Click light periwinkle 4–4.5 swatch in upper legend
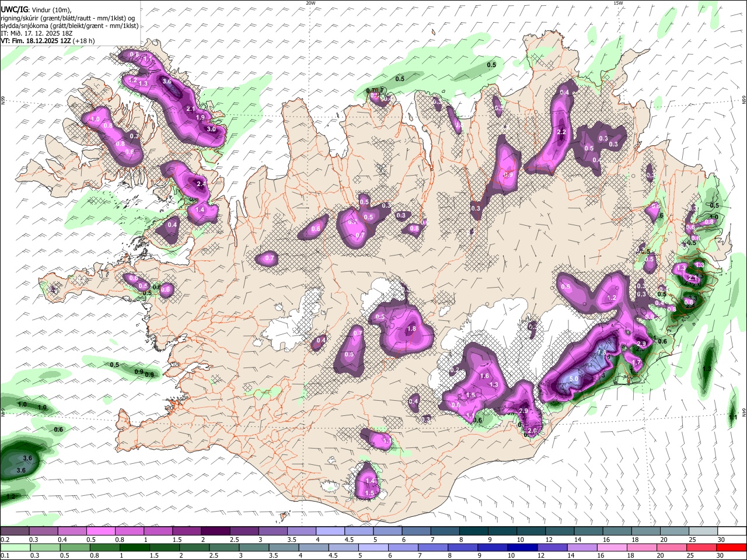The image size is (747, 560). tap(330, 531)
